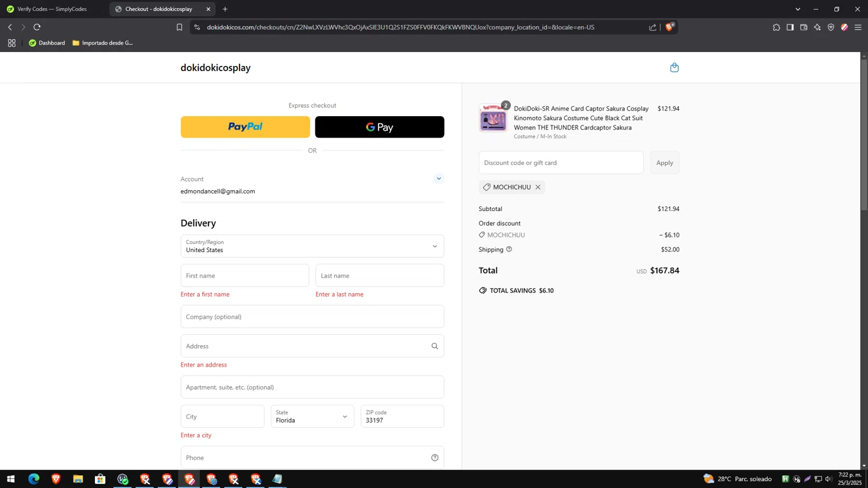Click the dokidokicosplay store name
The width and height of the screenshot is (868, 488).
215,68
